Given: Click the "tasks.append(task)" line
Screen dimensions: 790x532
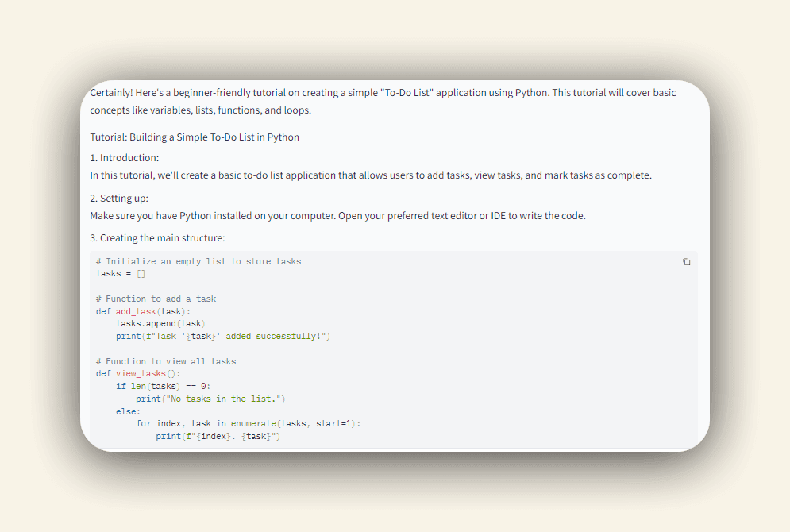Looking at the screenshot, I should (160, 324).
